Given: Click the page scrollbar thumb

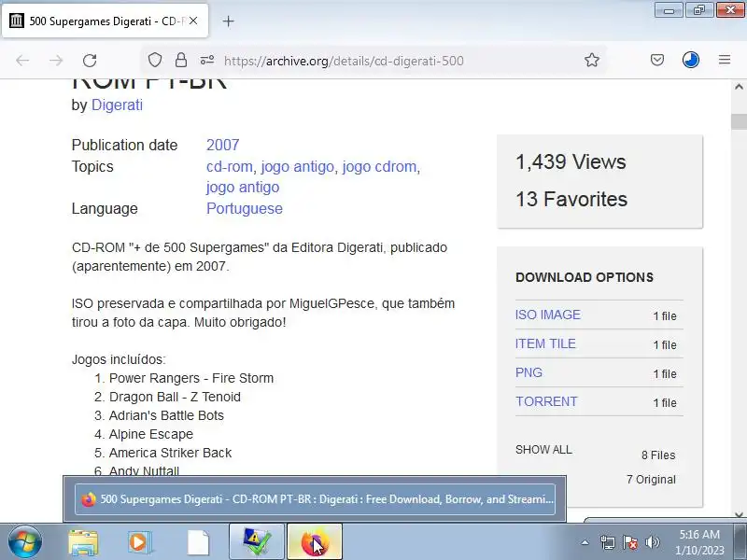Looking at the screenshot, I should 739,121.
